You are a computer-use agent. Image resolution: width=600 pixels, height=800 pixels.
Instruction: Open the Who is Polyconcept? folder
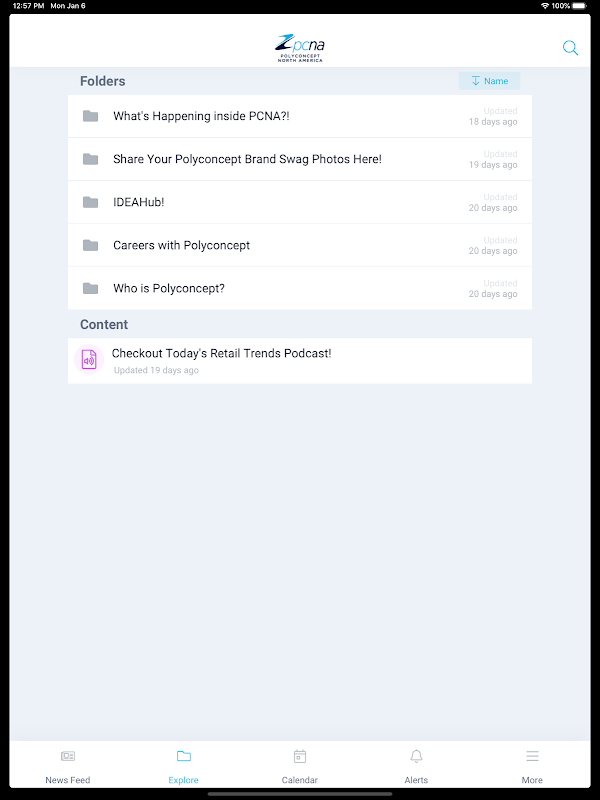coord(300,288)
